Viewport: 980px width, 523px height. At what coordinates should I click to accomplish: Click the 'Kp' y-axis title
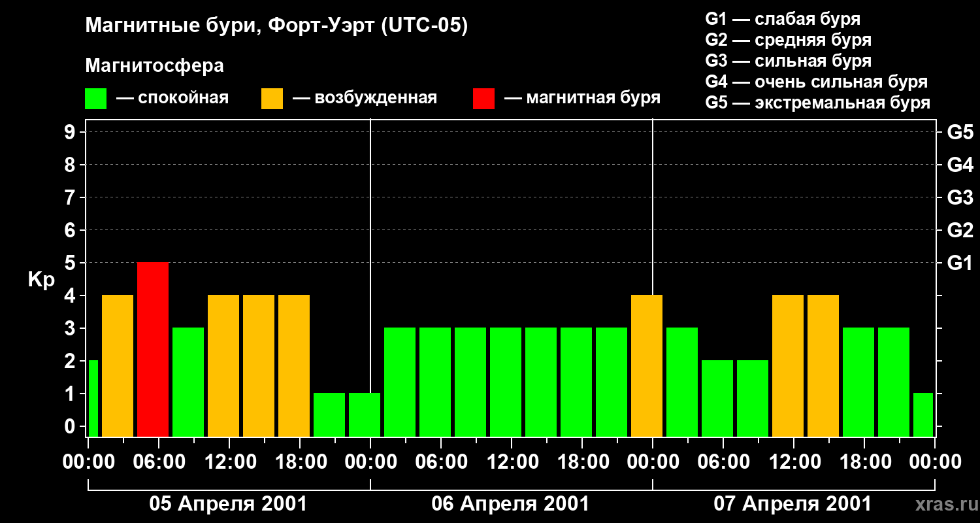(42, 279)
